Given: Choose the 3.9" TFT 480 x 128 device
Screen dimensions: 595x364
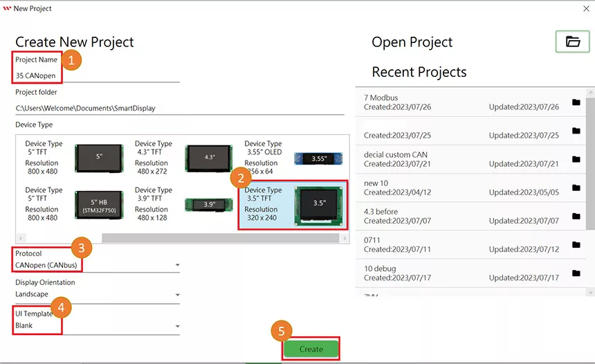Looking at the screenshot, I should 182,205.
